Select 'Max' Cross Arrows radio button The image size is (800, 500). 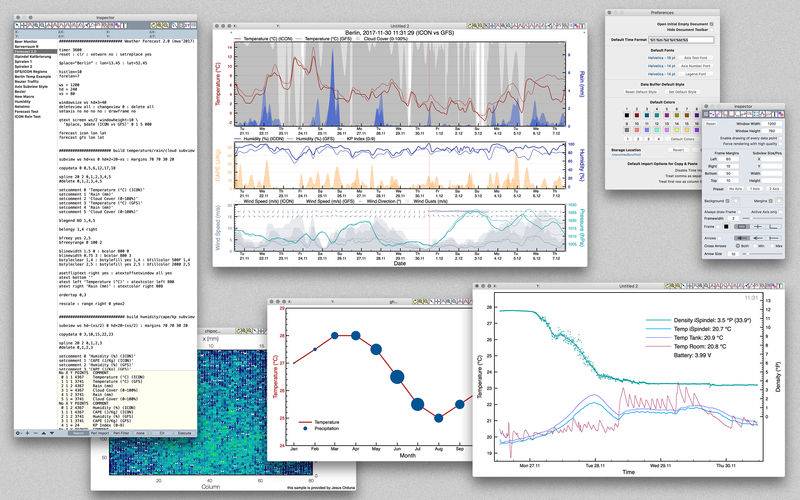[772, 245]
